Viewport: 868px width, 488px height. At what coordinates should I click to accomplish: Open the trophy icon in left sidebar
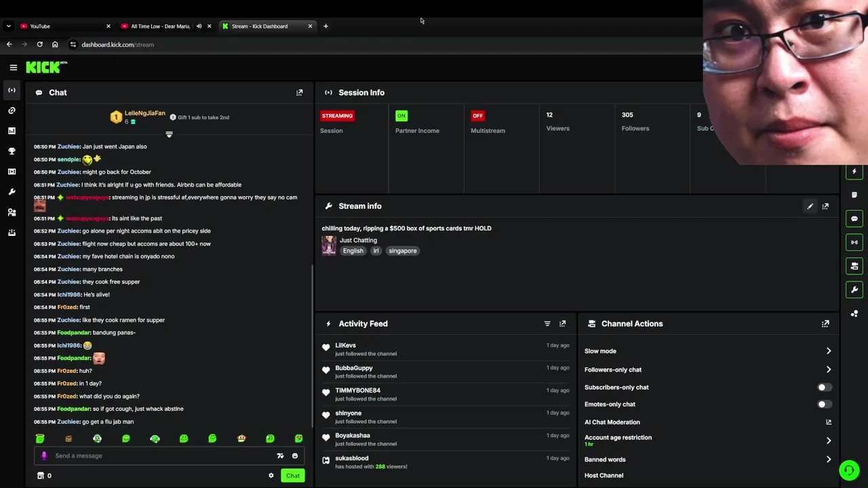coord(12,151)
